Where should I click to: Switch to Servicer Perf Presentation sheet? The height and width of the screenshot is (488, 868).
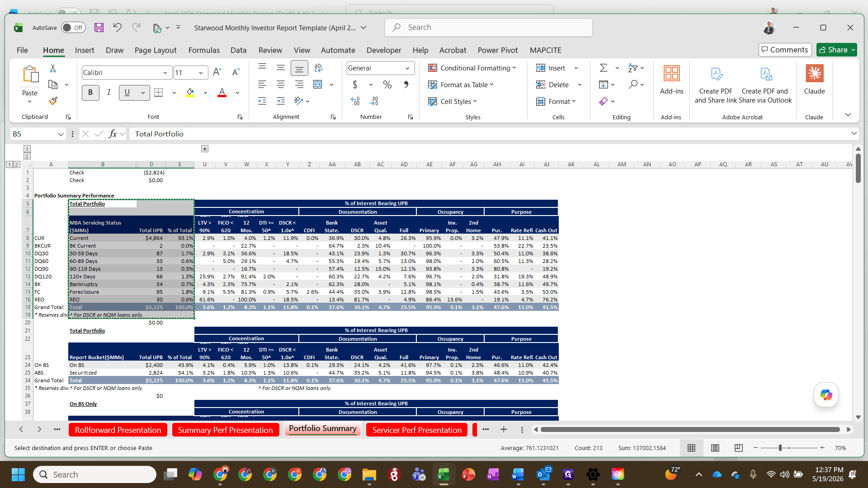tap(417, 430)
